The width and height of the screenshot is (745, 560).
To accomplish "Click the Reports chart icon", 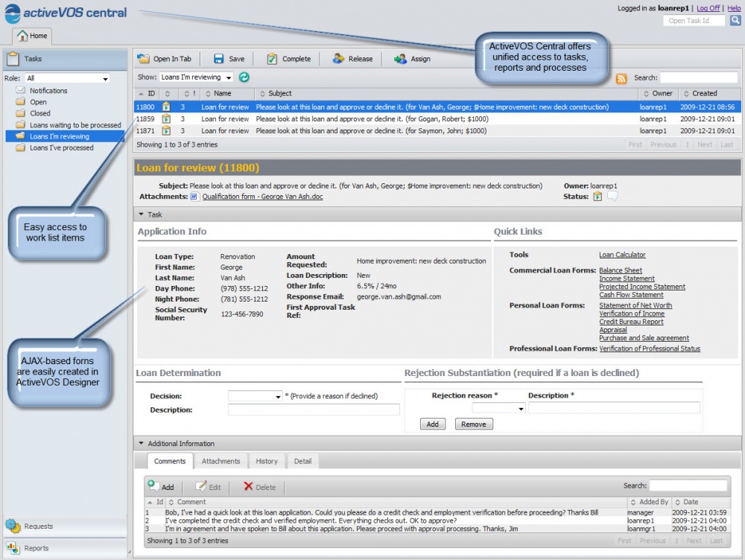I will tap(13, 547).
